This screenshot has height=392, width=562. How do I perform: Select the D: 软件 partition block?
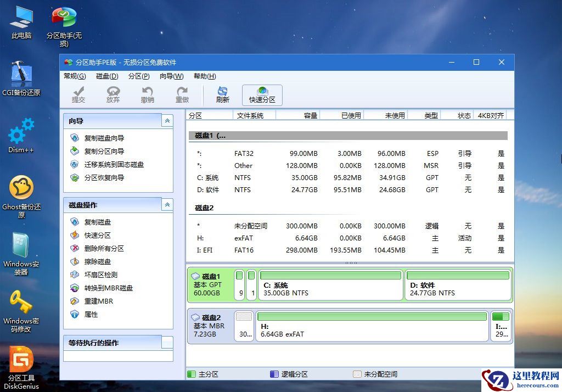click(x=458, y=284)
